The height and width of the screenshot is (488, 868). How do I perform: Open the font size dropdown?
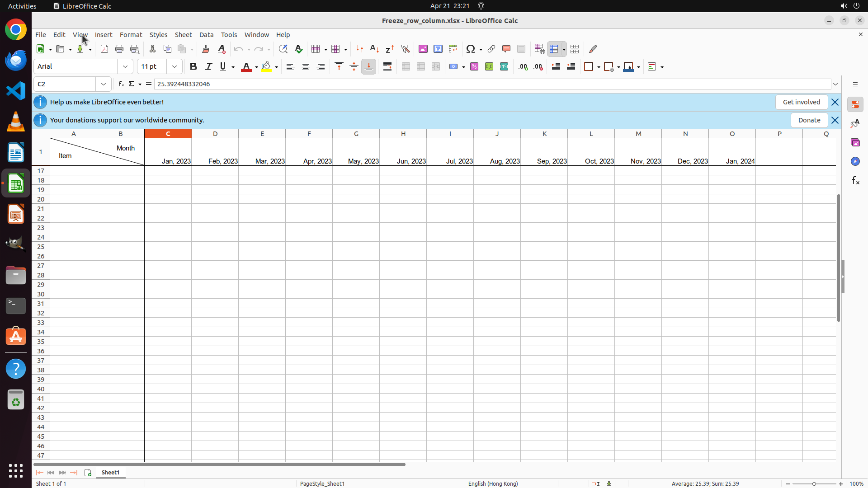(x=175, y=67)
